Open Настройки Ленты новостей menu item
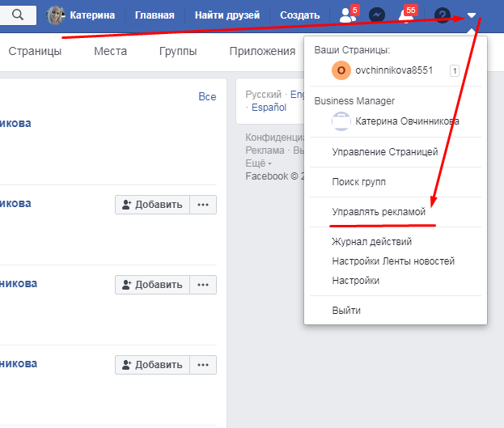The image size is (504, 428). pyautogui.click(x=393, y=261)
